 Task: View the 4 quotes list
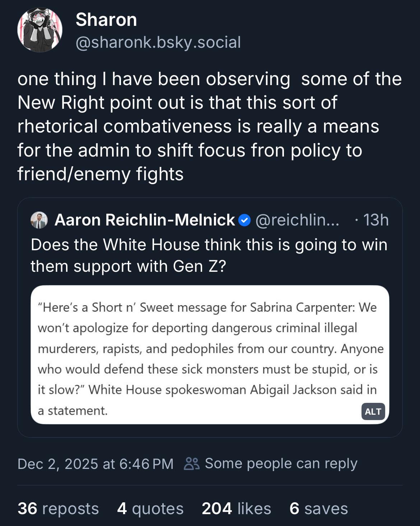(x=150, y=509)
